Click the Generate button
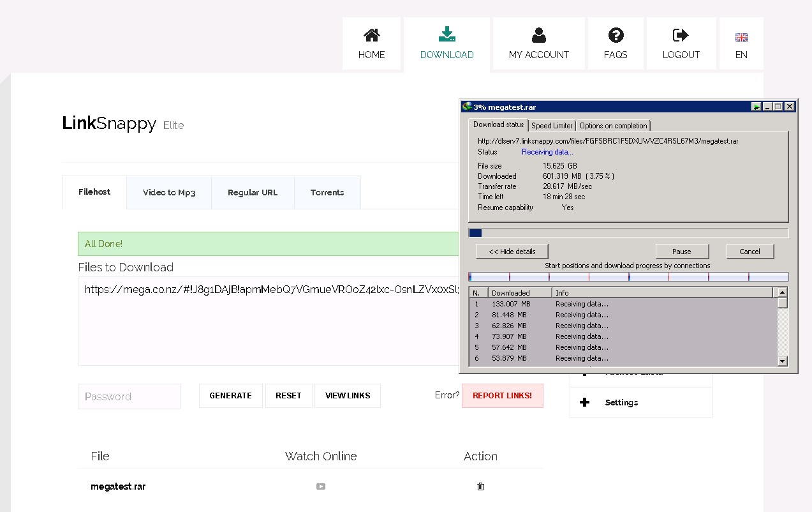812x512 pixels. coord(230,396)
